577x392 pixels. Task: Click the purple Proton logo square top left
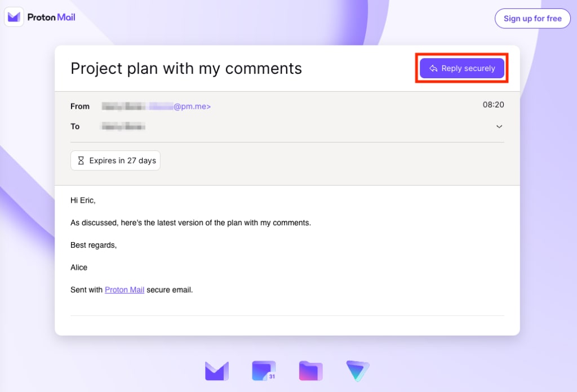coord(14,16)
